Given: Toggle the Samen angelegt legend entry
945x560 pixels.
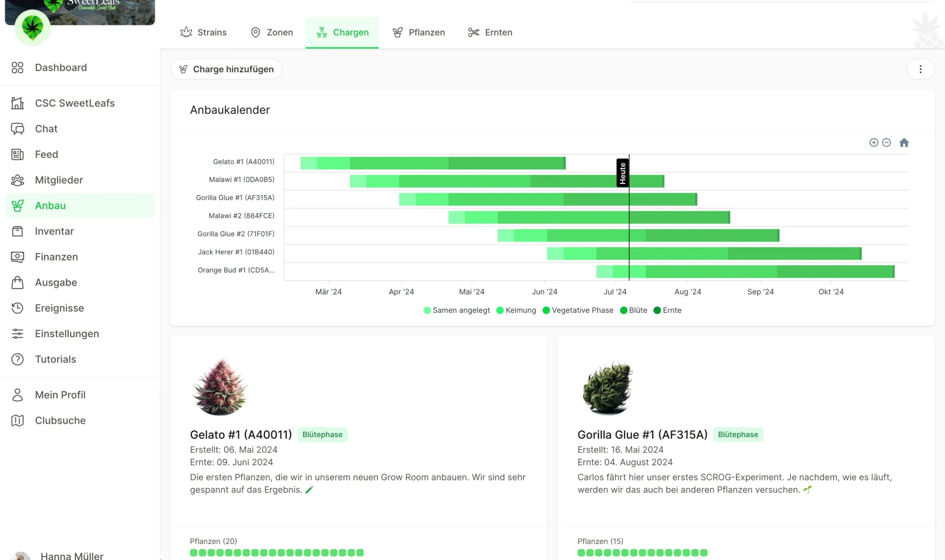Looking at the screenshot, I should pyautogui.click(x=457, y=310).
